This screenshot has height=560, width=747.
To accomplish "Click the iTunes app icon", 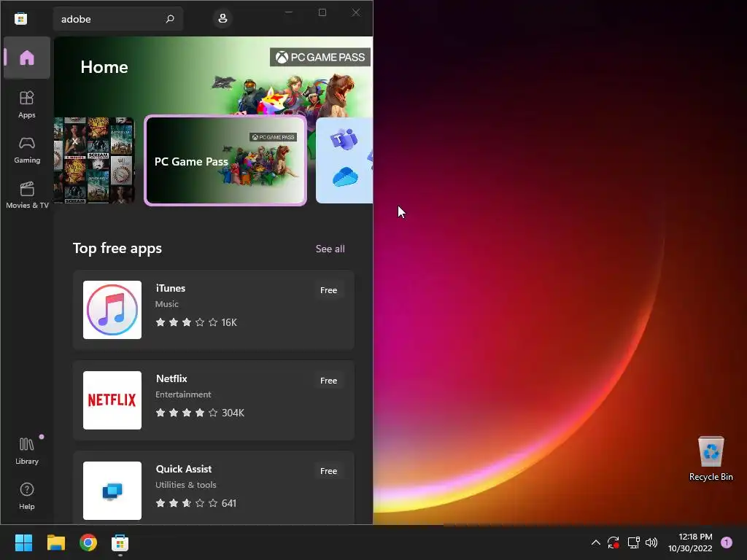I will tap(112, 310).
